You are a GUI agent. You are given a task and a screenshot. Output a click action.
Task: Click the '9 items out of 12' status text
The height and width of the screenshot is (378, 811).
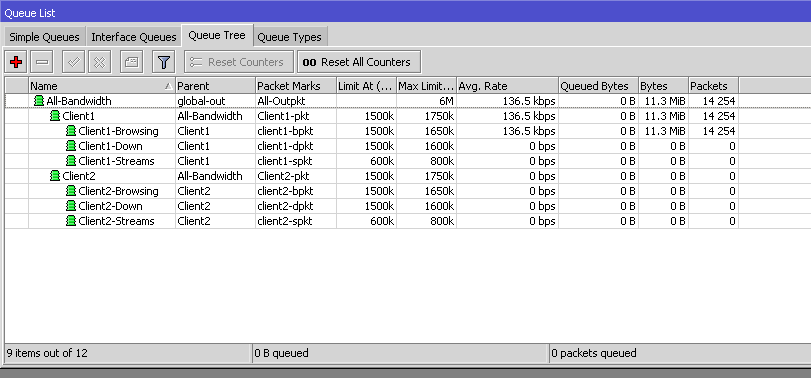(47, 353)
